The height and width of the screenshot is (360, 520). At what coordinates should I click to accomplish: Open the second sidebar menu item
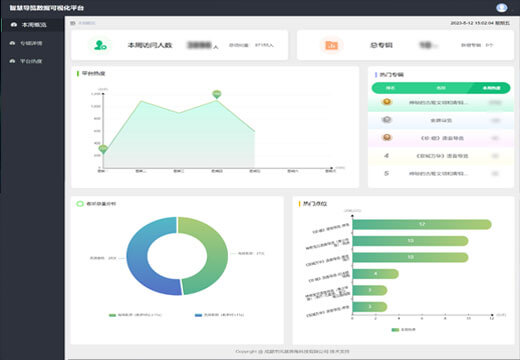[32, 43]
